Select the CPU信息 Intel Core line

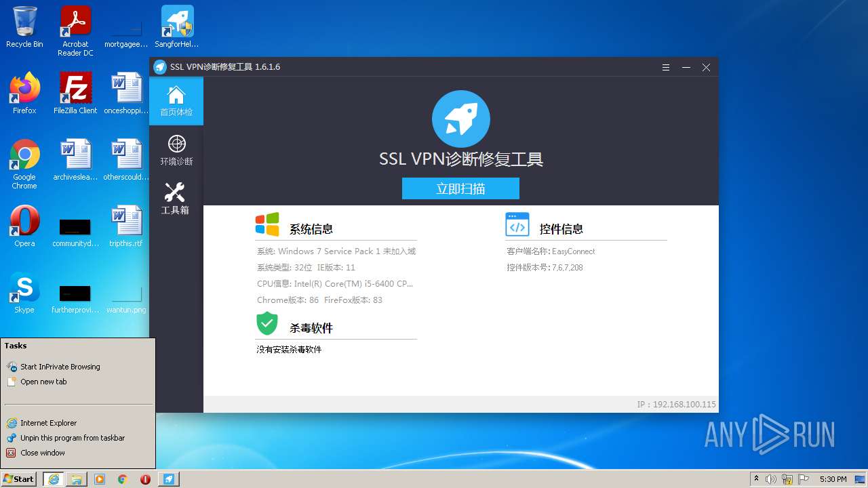(335, 284)
